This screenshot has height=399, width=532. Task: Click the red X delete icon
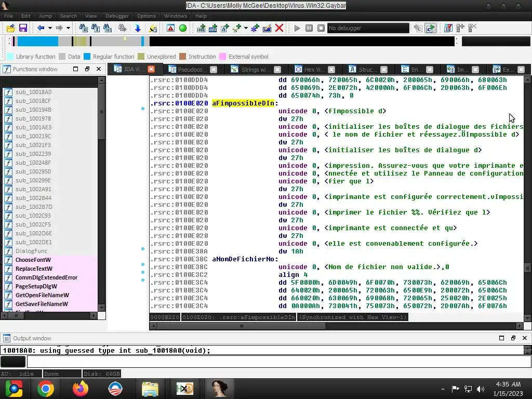(279, 28)
